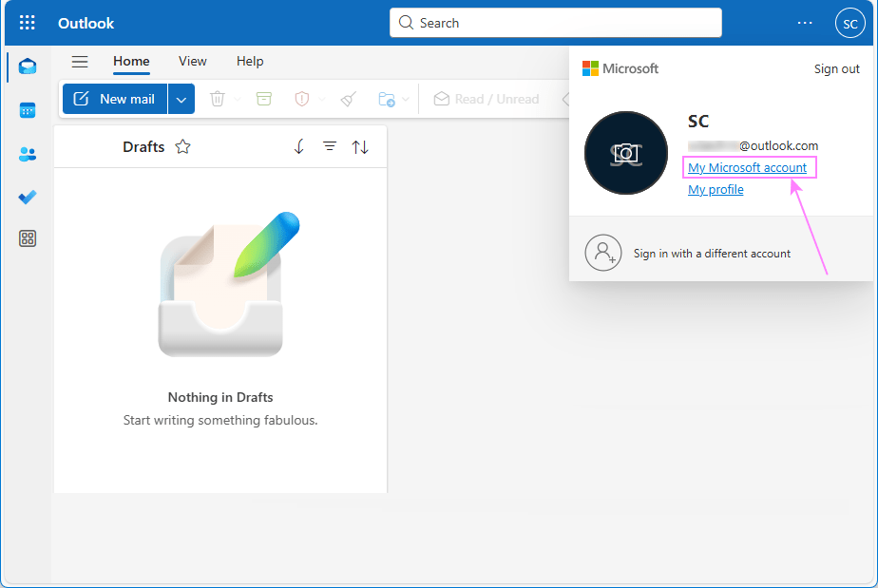Toggle the navigation pane hamburger menu

[x=80, y=62]
